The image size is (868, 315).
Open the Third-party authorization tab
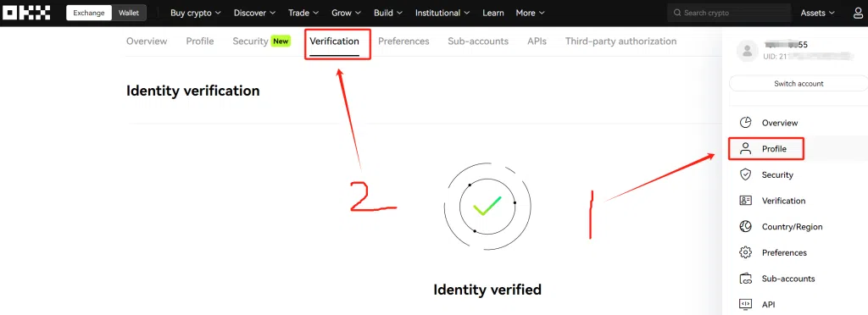pos(620,41)
